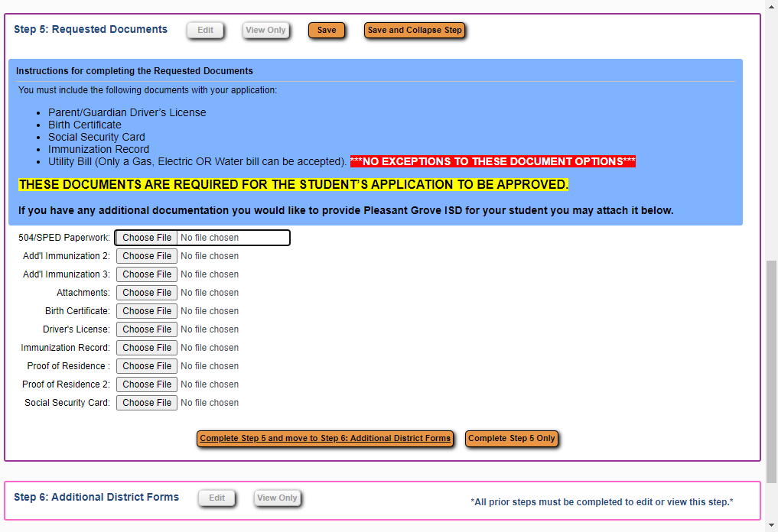Click the instructions heading for Requested Documents

[135, 71]
